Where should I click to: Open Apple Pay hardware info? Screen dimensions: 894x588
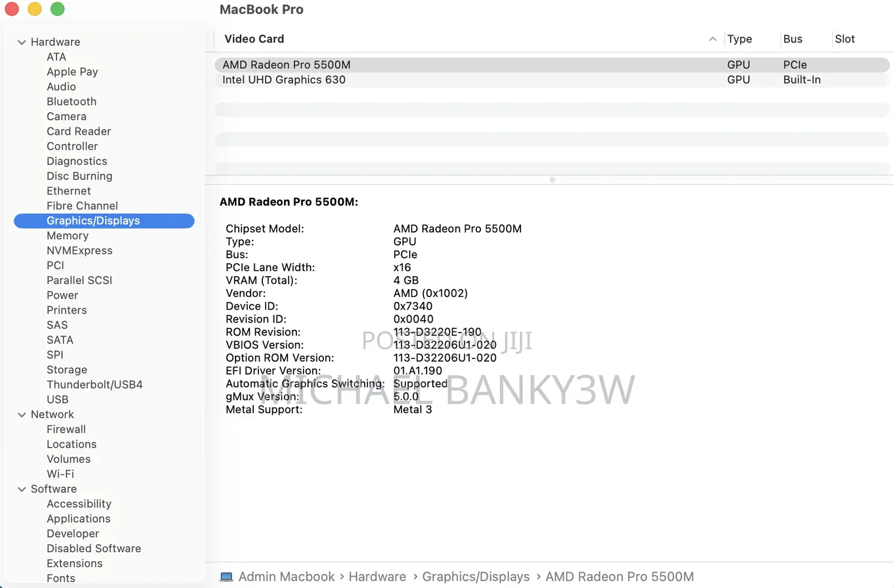72,72
